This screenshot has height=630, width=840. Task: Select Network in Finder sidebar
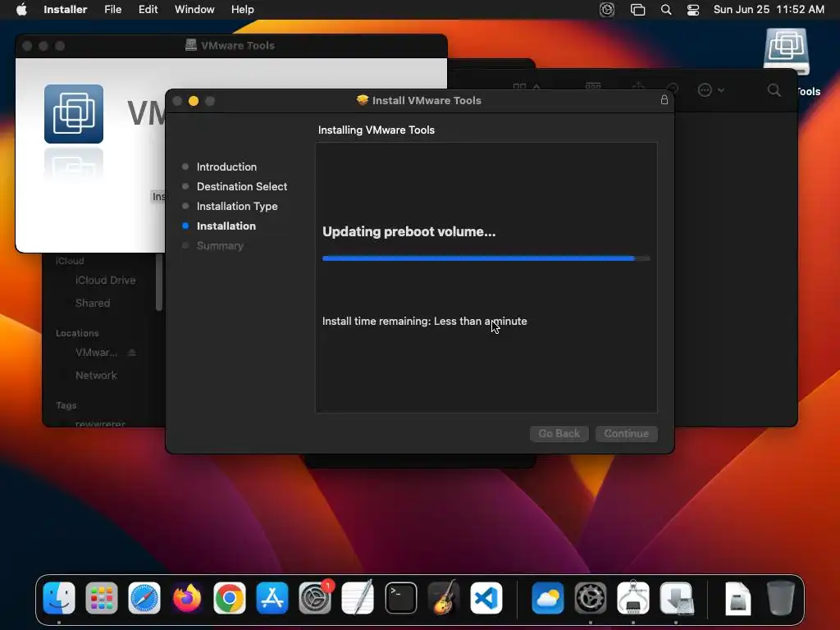pyautogui.click(x=96, y=376)
